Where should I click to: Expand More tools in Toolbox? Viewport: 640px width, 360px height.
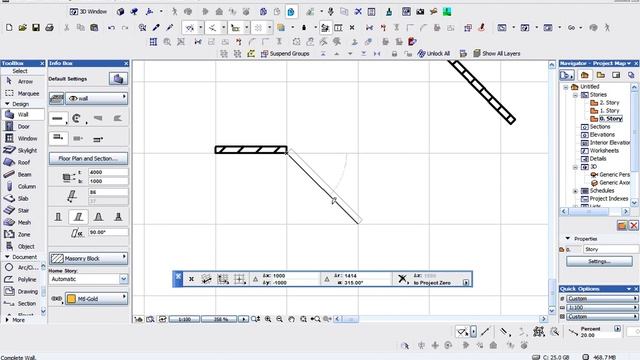(x=15, y=320)
